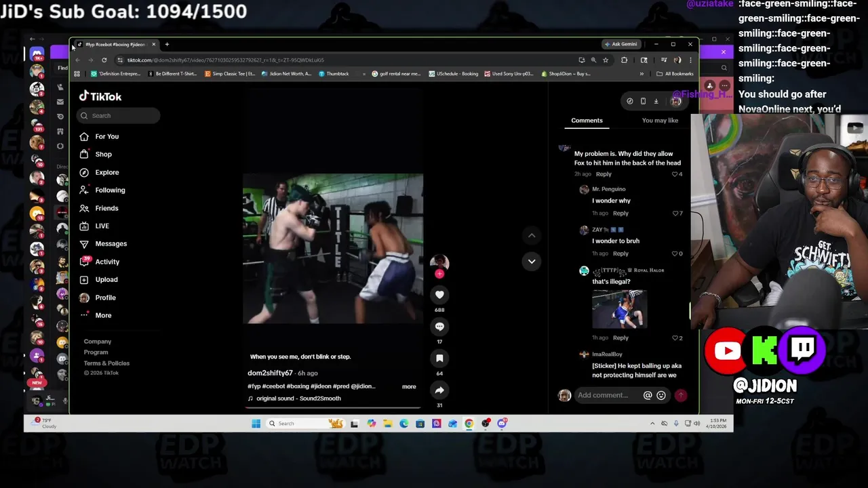Click the TikTok logo
This screenshot has width=868, height=488.
(x=100, y=96)
